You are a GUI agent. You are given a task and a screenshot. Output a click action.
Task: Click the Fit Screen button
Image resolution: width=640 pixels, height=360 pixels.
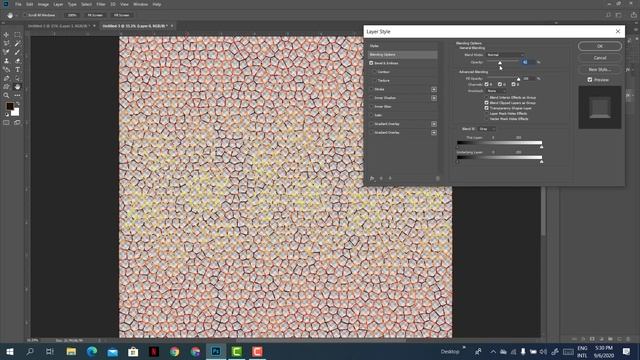click(95, 15)
